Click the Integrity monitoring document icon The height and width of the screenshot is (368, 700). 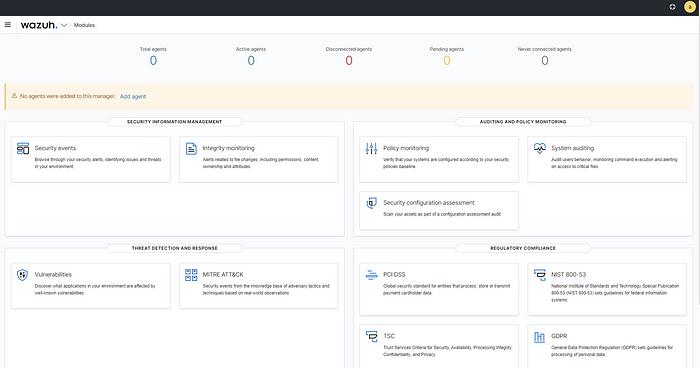pos(191,148)
